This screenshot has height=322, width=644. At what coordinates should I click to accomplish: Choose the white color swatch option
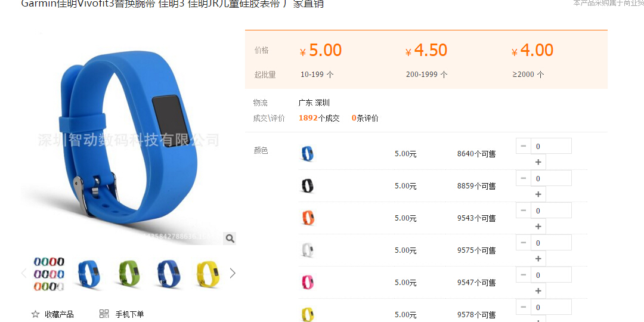click(x=307, y=250)
